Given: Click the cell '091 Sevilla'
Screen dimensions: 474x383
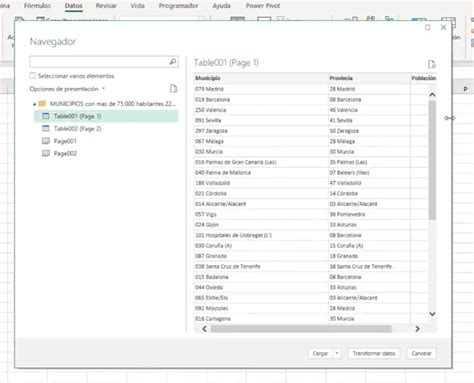Looking at the screenshot, I should 261,120.
